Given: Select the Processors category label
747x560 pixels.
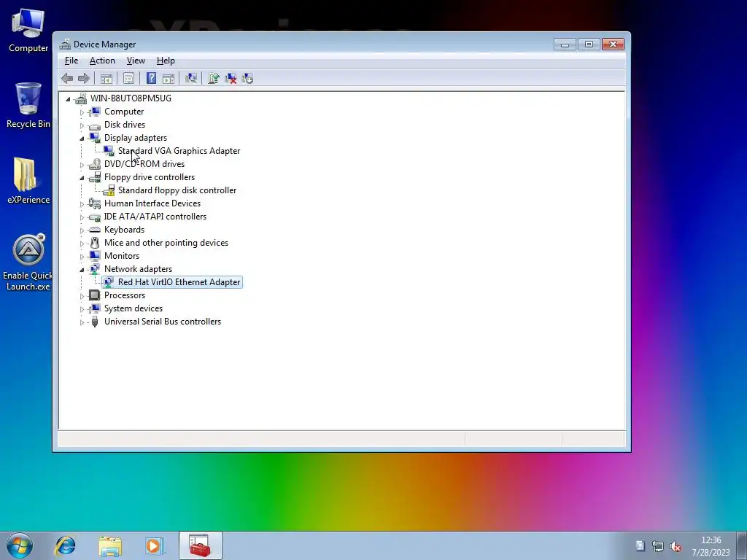Looking at the screenshot, I should pyautogui.click(x=125, y=295).
